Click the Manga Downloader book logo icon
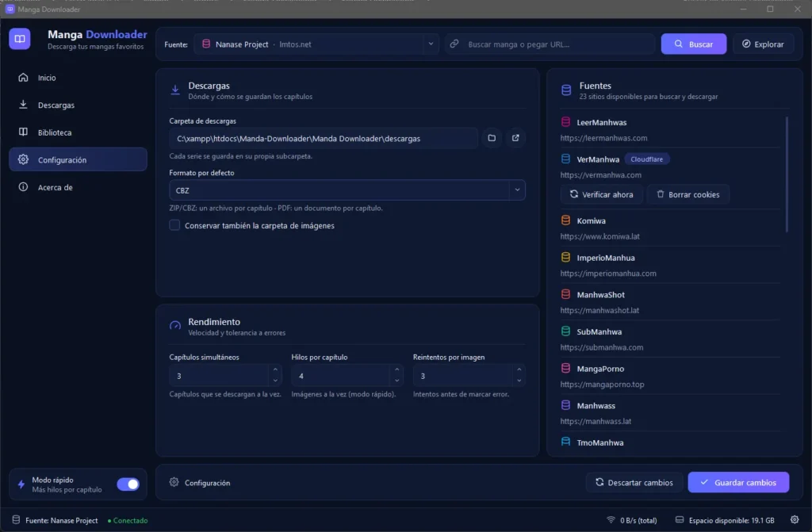 pos(20,39)
